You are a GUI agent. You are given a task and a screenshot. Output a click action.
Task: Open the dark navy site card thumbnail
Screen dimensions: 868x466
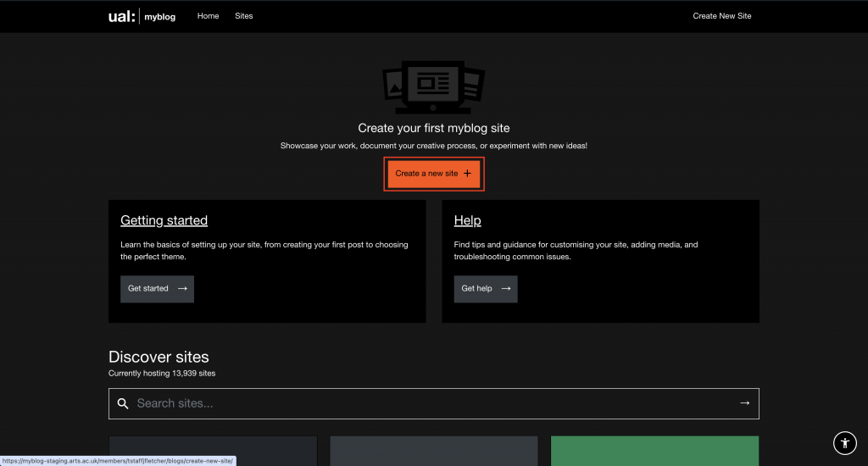(x=213, y=451)
